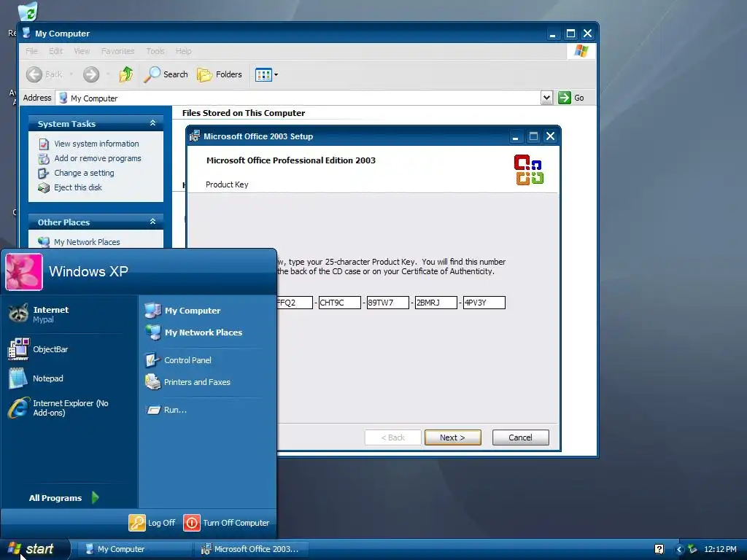Open Search in My Computer toolbar
This screenshot has height=560, width=747.
166,74
